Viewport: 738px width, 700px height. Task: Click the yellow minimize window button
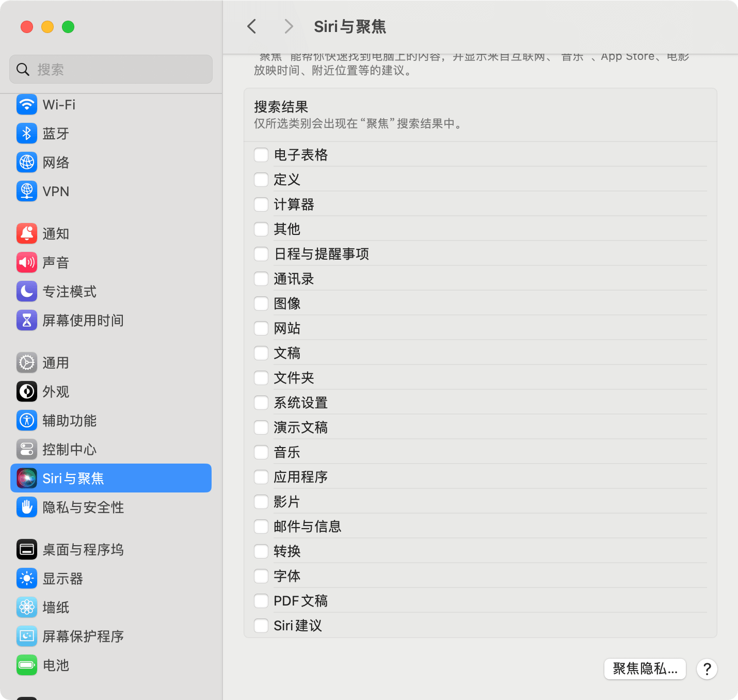click(47, 27)
